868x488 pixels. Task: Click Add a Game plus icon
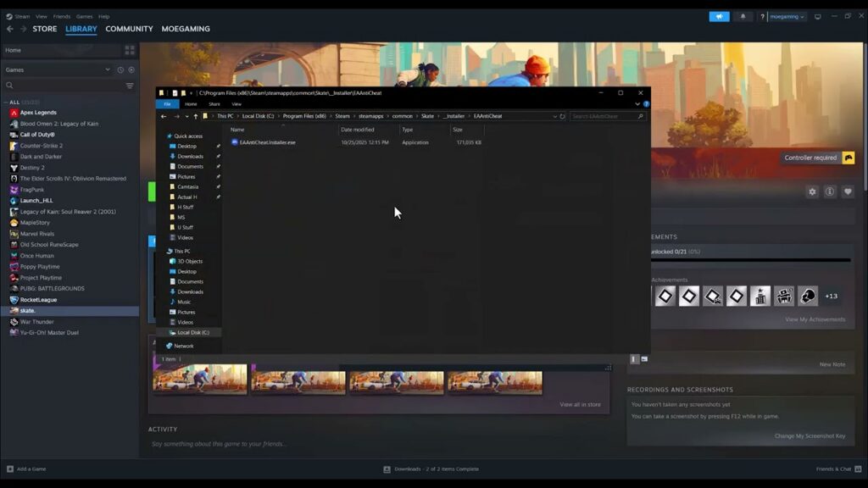pos(10,469)
